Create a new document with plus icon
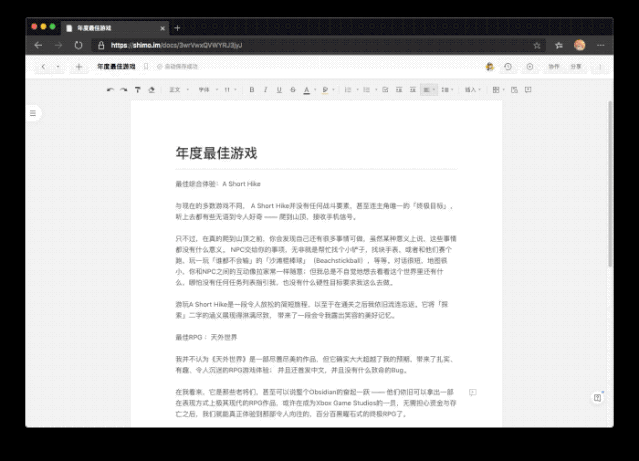The height and width of the screenshot is (461, 639). 79,66
